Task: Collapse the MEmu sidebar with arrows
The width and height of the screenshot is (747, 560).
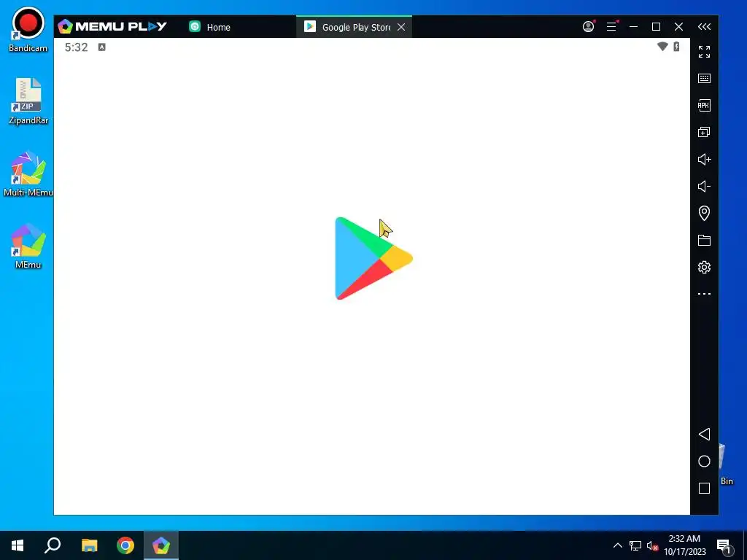Action: pyautogui.click(x=704, y=27)
